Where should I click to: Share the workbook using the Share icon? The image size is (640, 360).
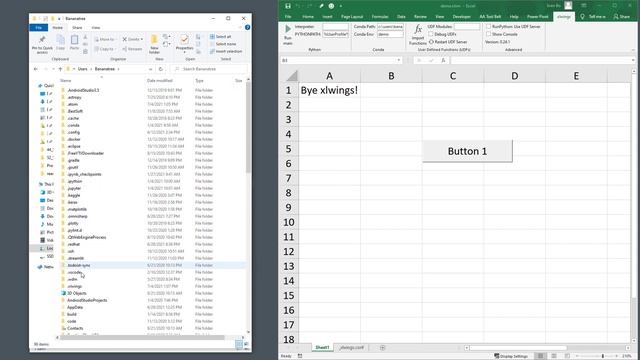[x=616, y=16]
